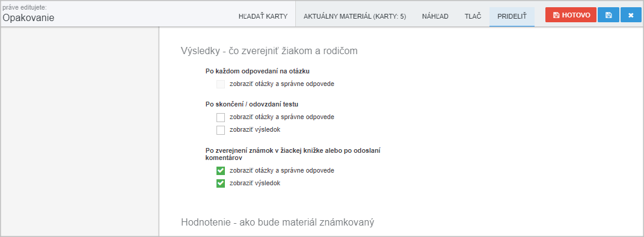
Task: Uncheck the green 'zobraziť výsledok' checkbox
Action: 221,183
